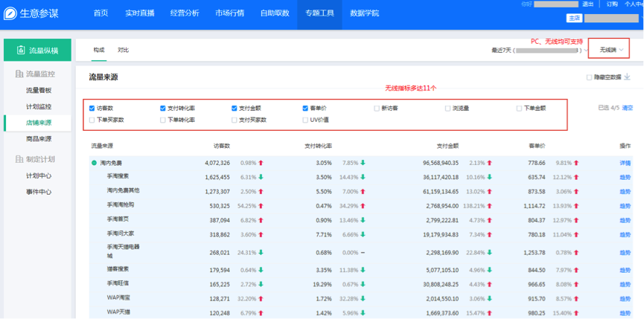The image size is (644, 319).
Task: Click the 制定计划 section icon
Action: click(x=19, y=159)
